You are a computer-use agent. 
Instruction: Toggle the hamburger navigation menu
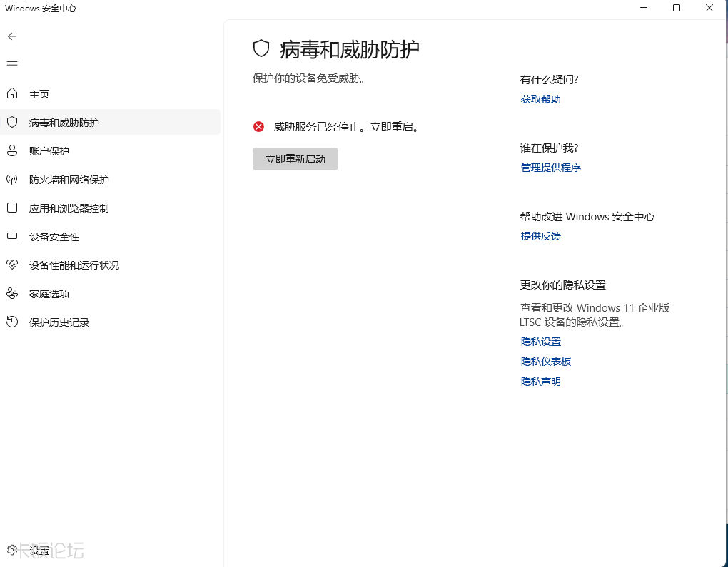(x=12, y=65)
